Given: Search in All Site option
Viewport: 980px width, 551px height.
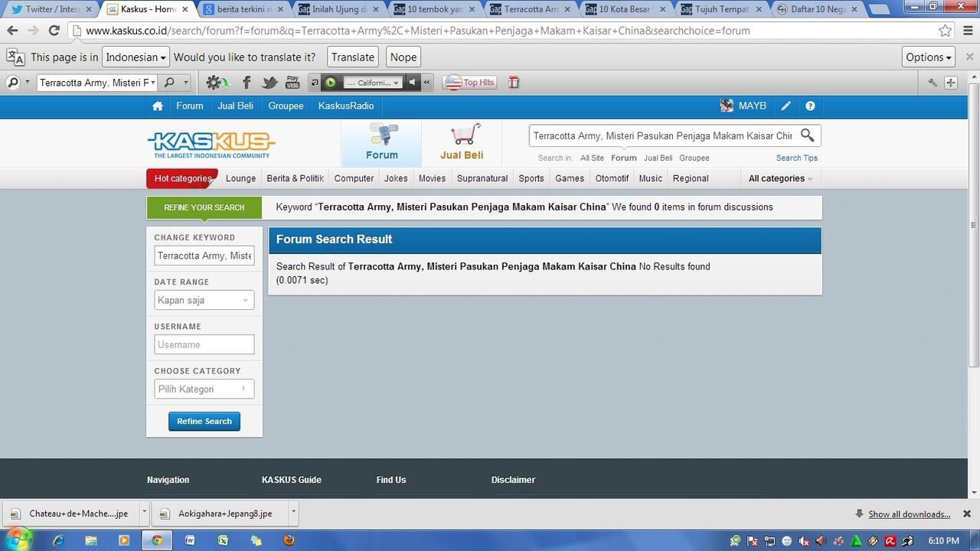Looking at the screenshot, I should point(592,158).
